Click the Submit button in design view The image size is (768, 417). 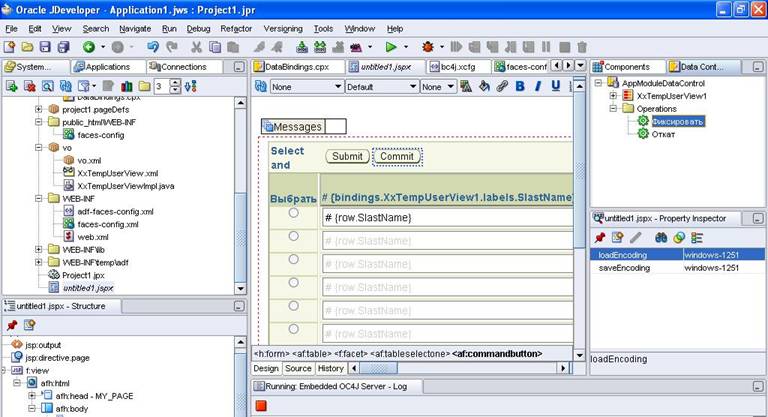tap(347, 156)
